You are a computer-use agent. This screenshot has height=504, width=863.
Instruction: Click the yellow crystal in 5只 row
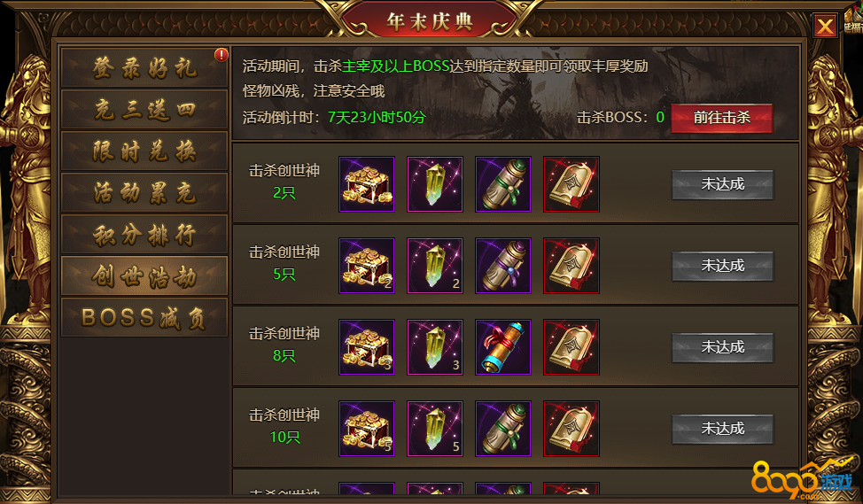tap(435, 266)
